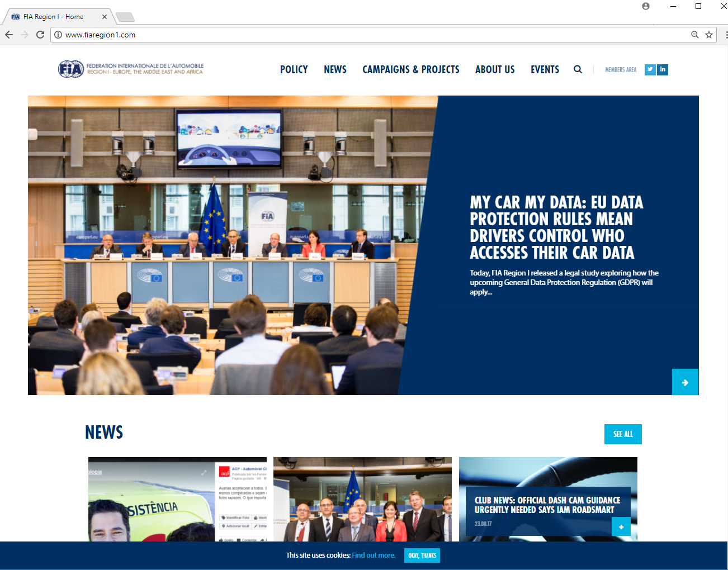Dismiss cookies with OKAY, THANKS button
This screenshot has width=728, height=570.
422,555
